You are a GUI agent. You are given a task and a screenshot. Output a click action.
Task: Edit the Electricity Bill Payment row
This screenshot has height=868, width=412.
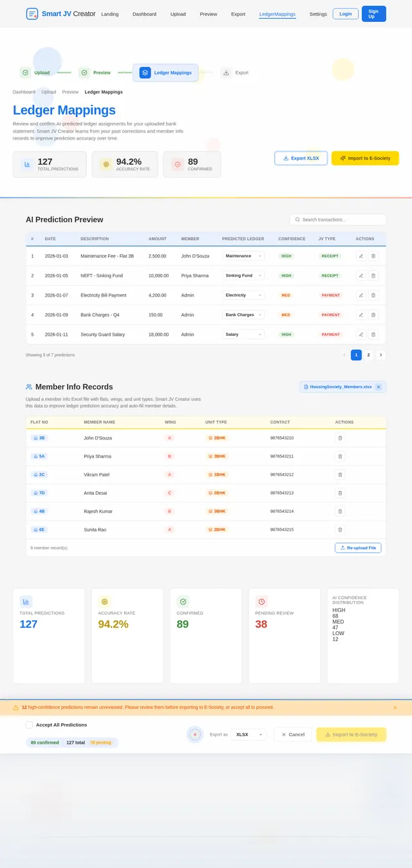(x=361, y=295)
